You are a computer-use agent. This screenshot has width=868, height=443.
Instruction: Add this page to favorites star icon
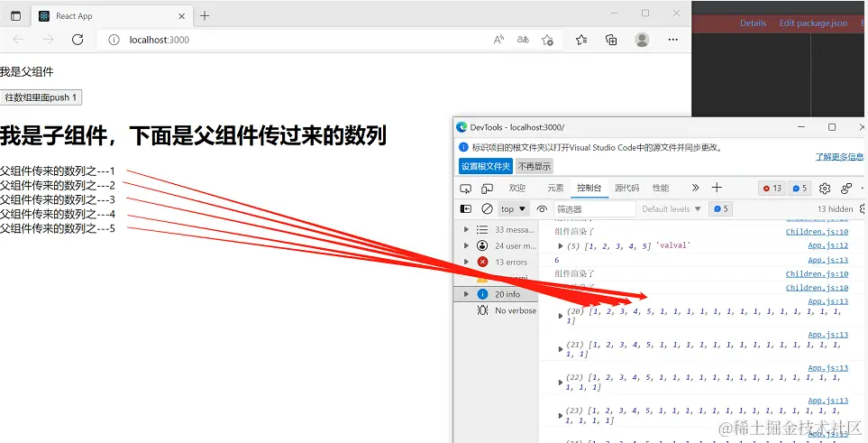coord(547,40)
